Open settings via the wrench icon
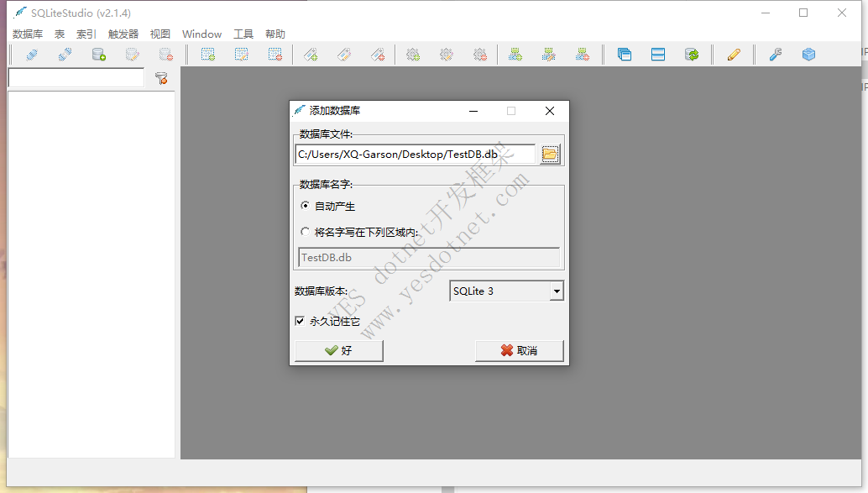The image size is (868, 493). [776, 55]
